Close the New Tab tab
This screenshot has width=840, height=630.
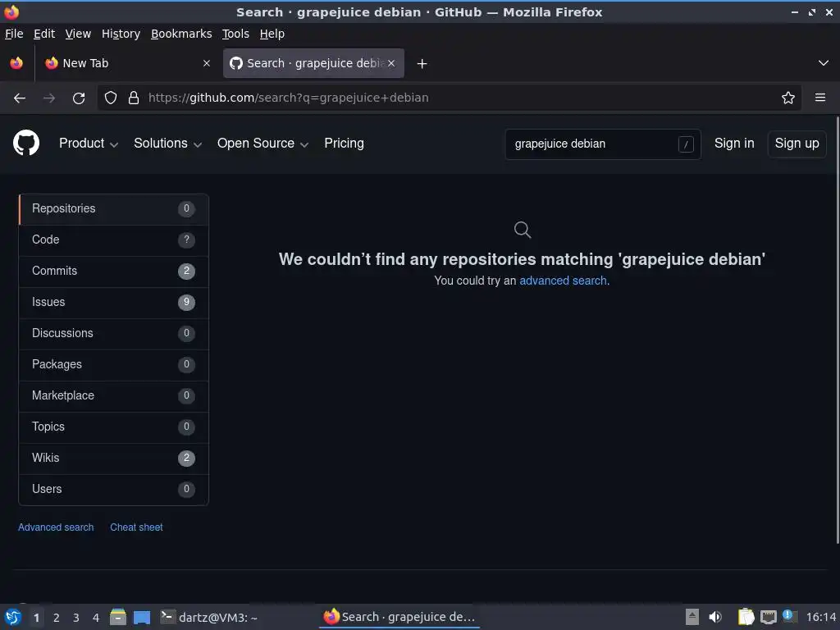click(x=207, y=63)
